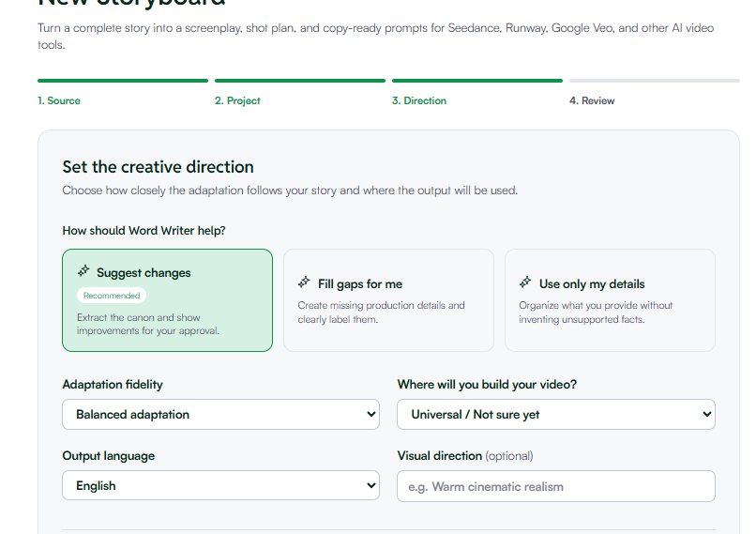
Task: Click the Visual direction (optional) label
Action: pyautogui.click(x=465, y=456)
